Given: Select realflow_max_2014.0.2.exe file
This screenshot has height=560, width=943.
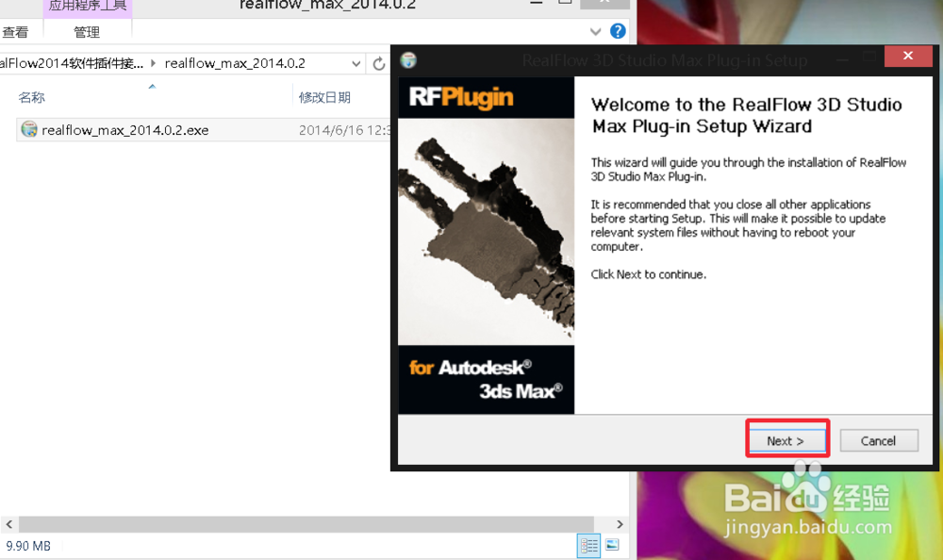Looking at the screenshot, I should [204, 130].
